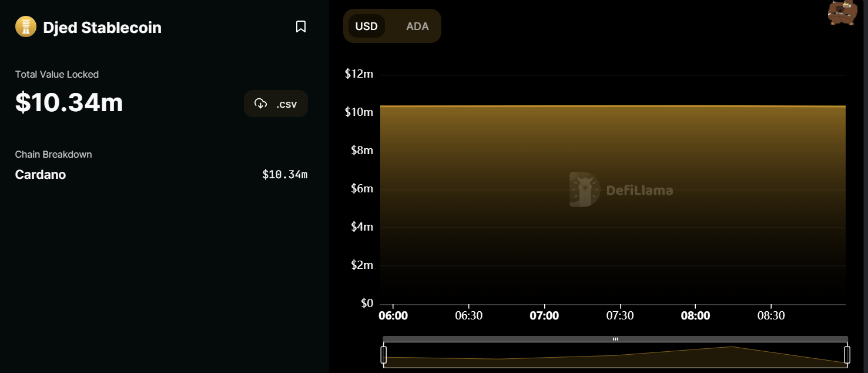Click the Djed Stablecoin title text

coord(102,28)
